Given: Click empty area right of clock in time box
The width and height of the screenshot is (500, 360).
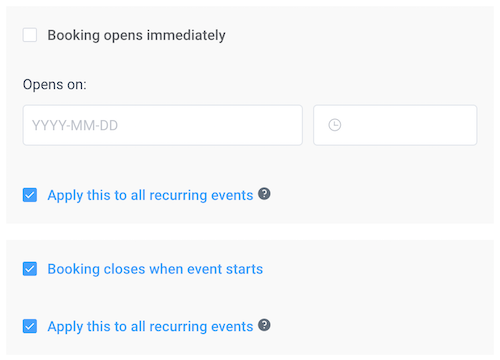Looking at the screenshot, I should click(410, 125).
